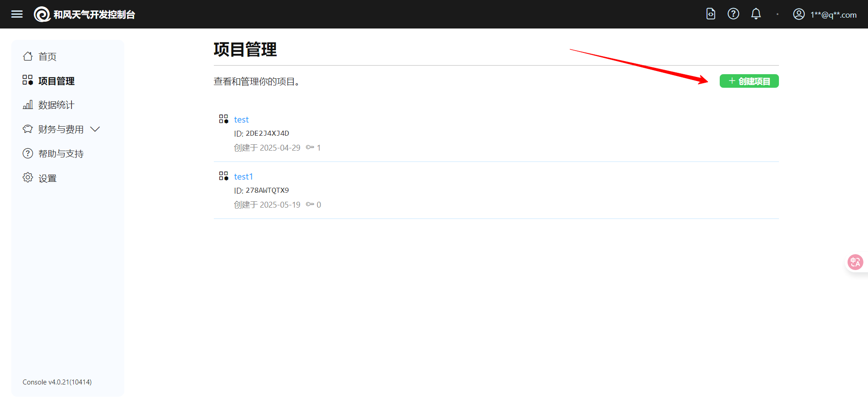This screenshot has width=868, height=408.
Task: Click the key icon under test project
Action: (x=310, y=147)
